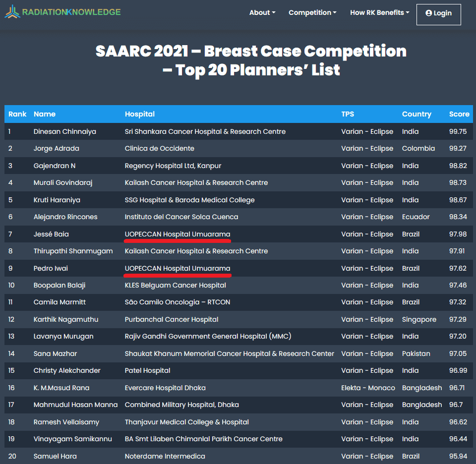This screenshot has width=476, height=464.
Task: Select the name Gajendran N
Action: [x=55, y=166]
